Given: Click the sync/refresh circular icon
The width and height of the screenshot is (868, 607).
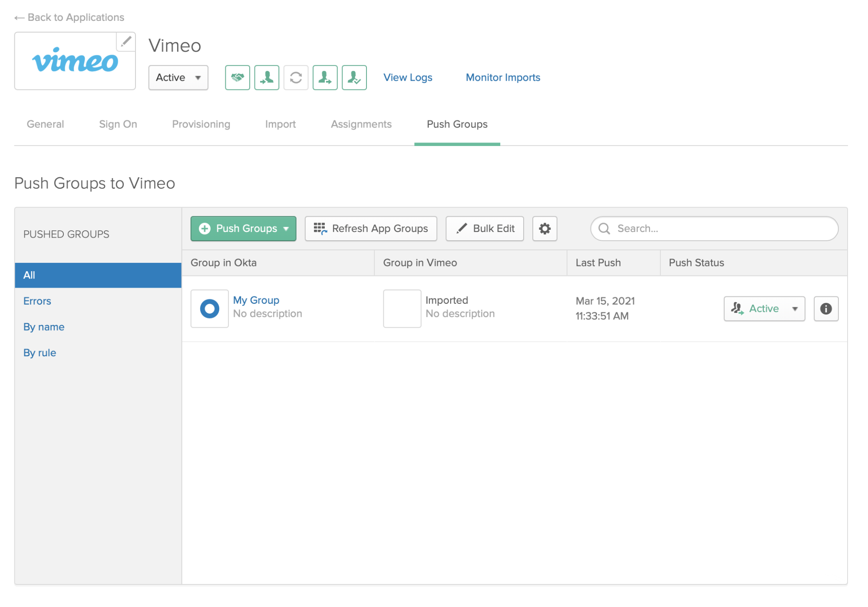Looking at the screenshot, I should point(296,77).
